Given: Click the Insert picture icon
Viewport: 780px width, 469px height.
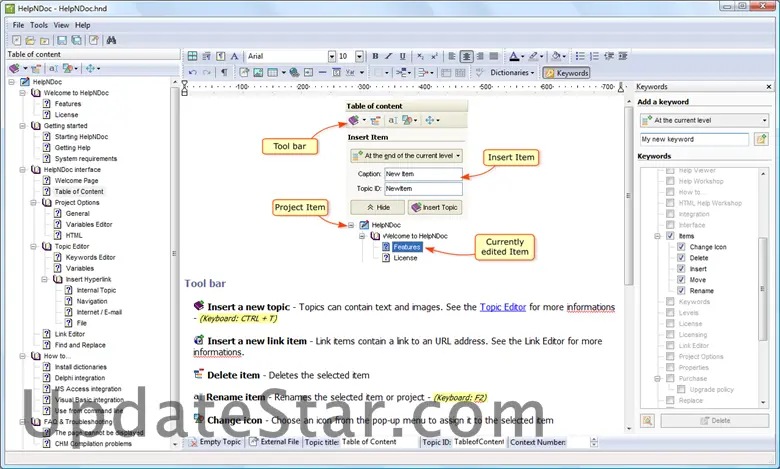Looking at the screenshot, I should pyautogui.click(x=258, y=73).
